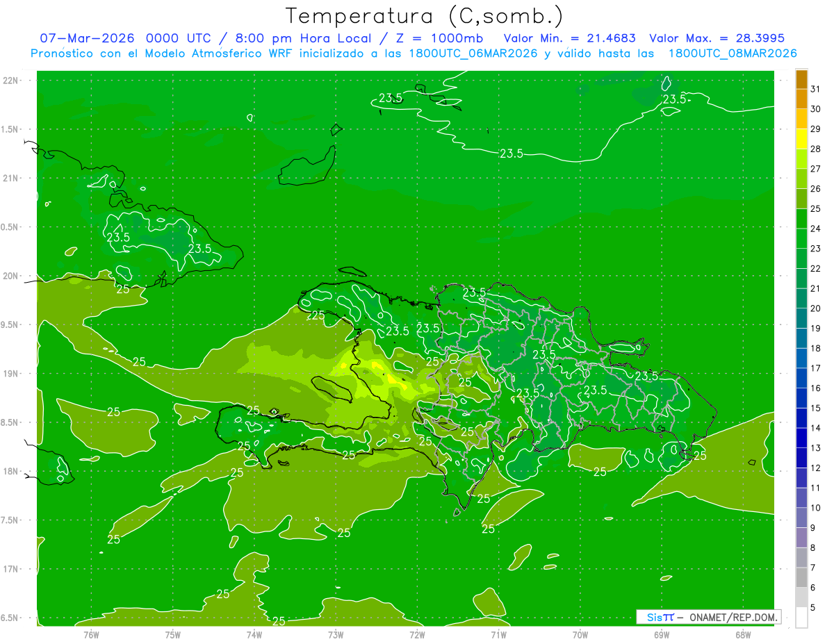Image resolution: width=834 pixels, height=644 pixels.
Task: Click the legend scale label '11'
Action: coord(816,488)
